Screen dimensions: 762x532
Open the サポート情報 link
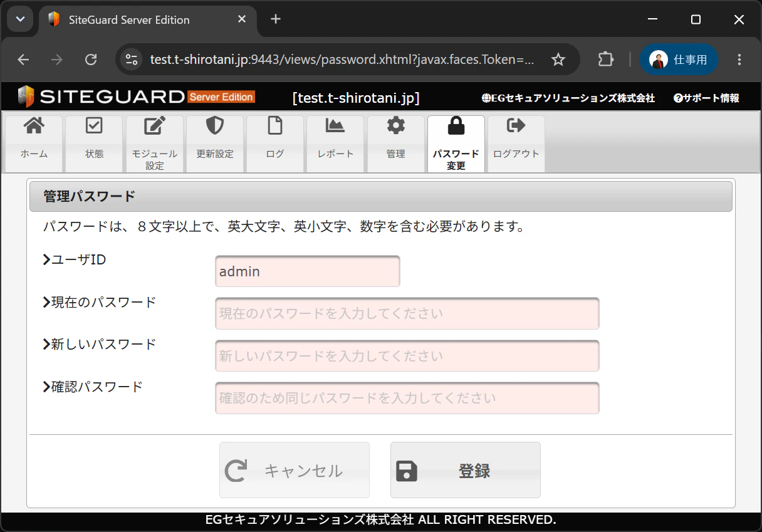coord(706,98)
